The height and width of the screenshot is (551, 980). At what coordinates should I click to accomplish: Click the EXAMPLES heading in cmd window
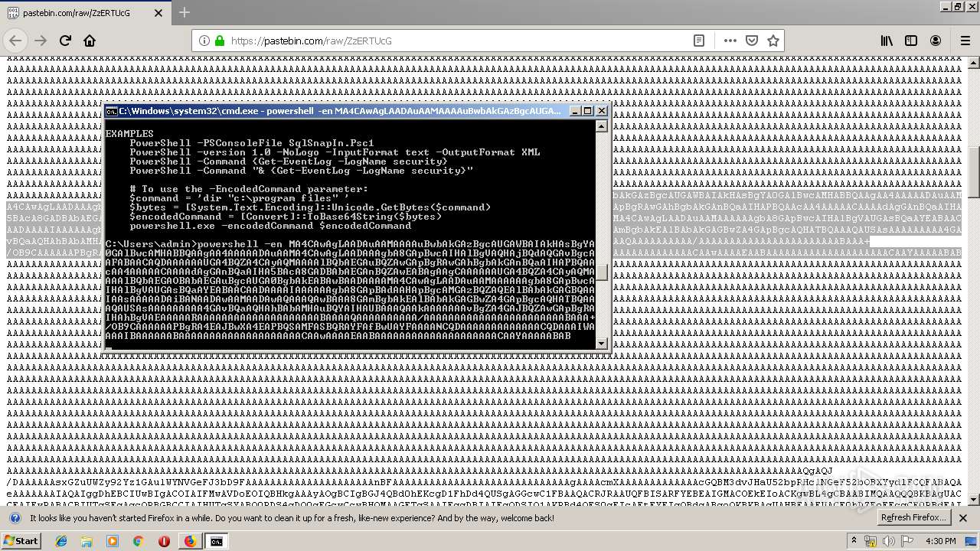pos(129,133)
